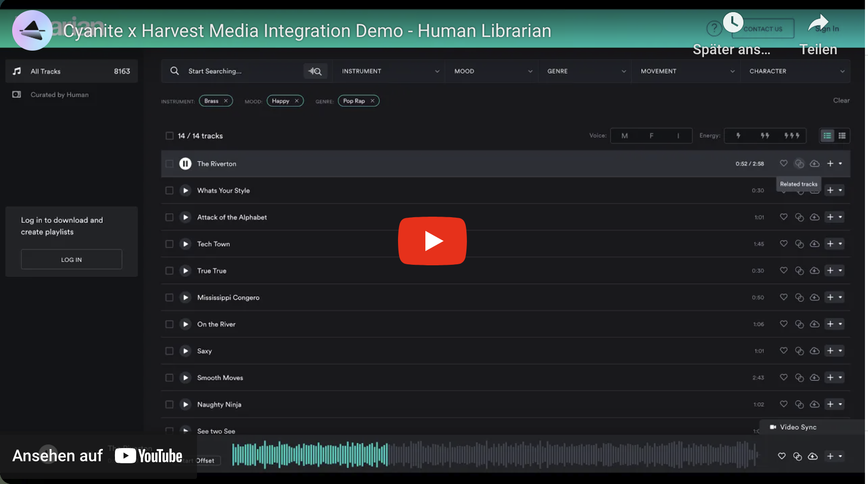868x484 pixels.
Task: Download The Riverton via cloud icon
Action: point(814,164)
